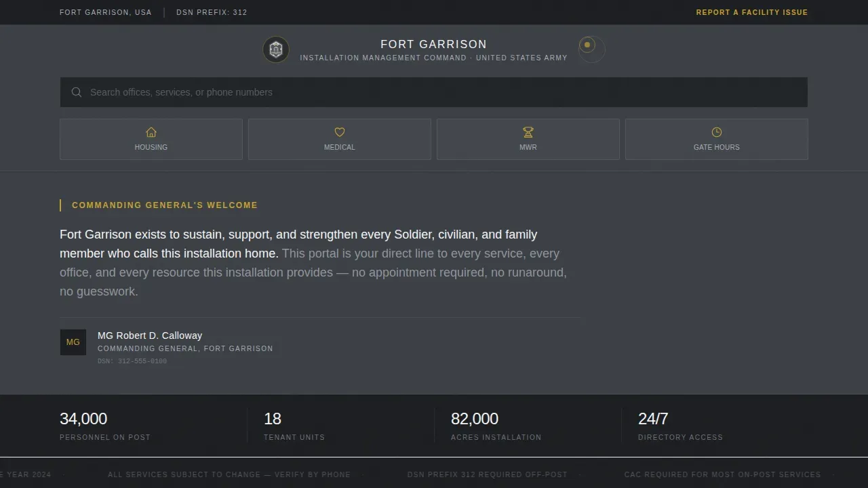Select the Housing quick link label
Image resolution: width=868 pixels, height=488 pixels.
click(151, 147)
